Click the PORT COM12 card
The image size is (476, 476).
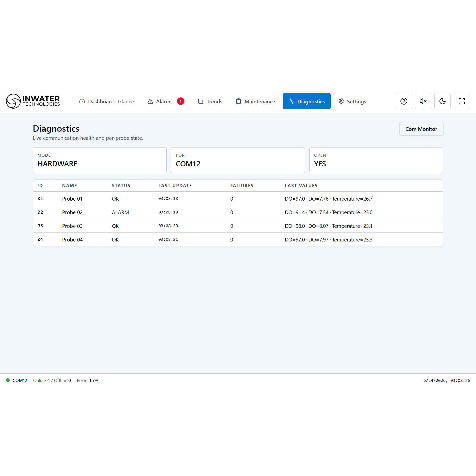[238, 160]
